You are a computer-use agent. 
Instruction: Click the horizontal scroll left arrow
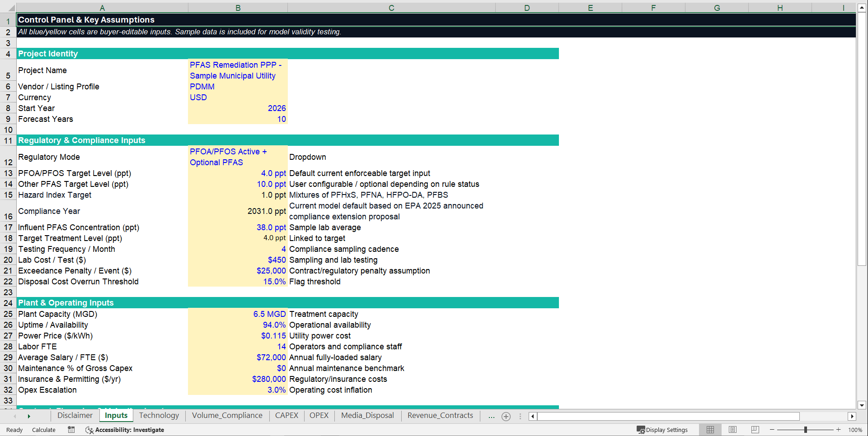533,416
